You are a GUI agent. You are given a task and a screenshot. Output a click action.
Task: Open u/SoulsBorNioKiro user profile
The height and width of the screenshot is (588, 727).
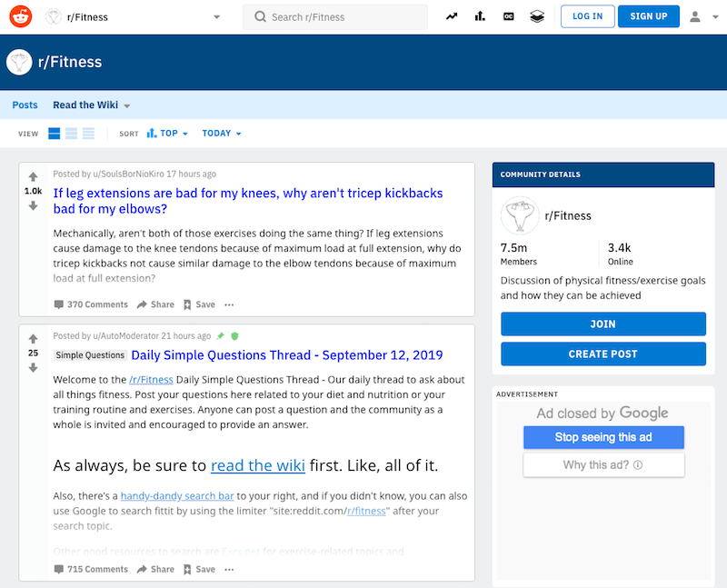128,174
